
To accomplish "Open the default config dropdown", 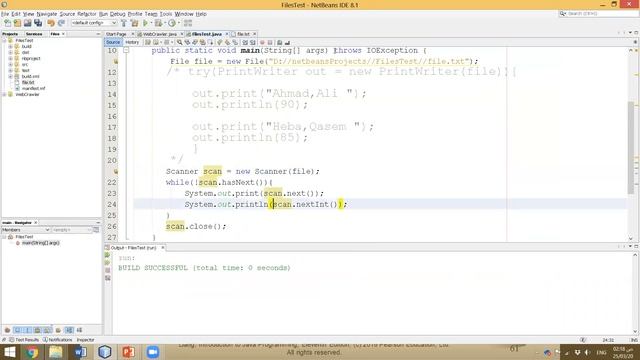I will (x=94, y=23).
